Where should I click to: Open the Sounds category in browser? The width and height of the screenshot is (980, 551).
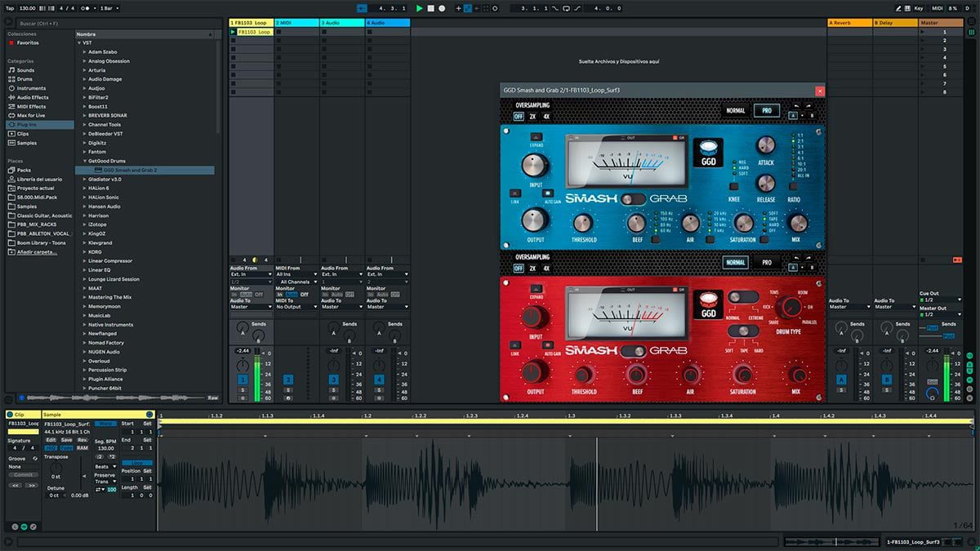coord(25,70)
